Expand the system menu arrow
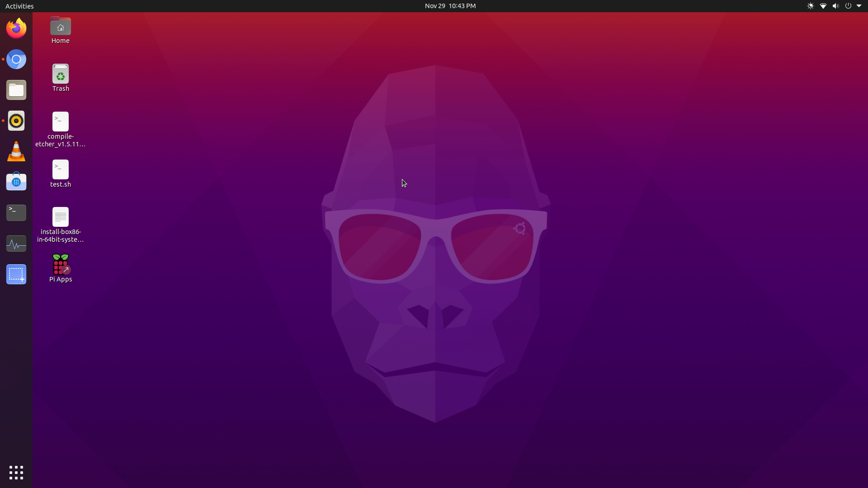This screenshot has width=868, height=488. 859,6
